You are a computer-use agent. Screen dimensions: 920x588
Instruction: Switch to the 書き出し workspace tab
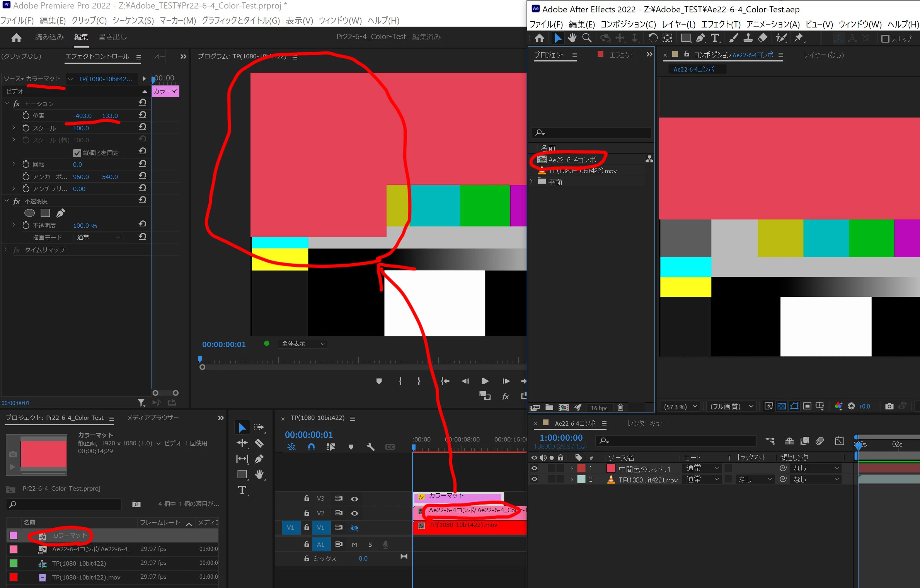click(x=112, y=37)
